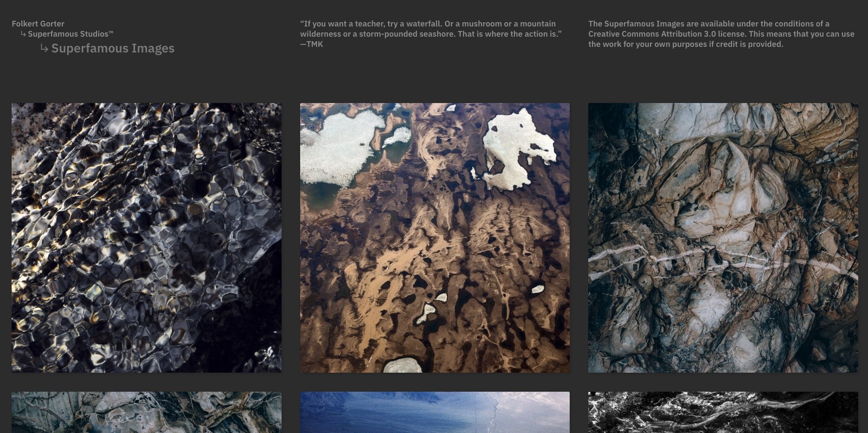The width and height of the screenshot is (868, 433).
Task: Click the arrow icon before Superfamous Studios™
Action: 23,33
